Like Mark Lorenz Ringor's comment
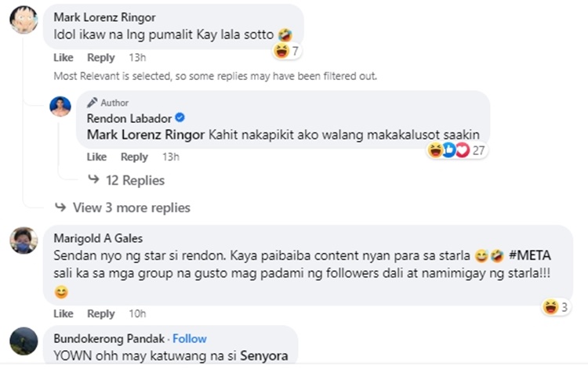The image size is (588, 372). point(64,57)
